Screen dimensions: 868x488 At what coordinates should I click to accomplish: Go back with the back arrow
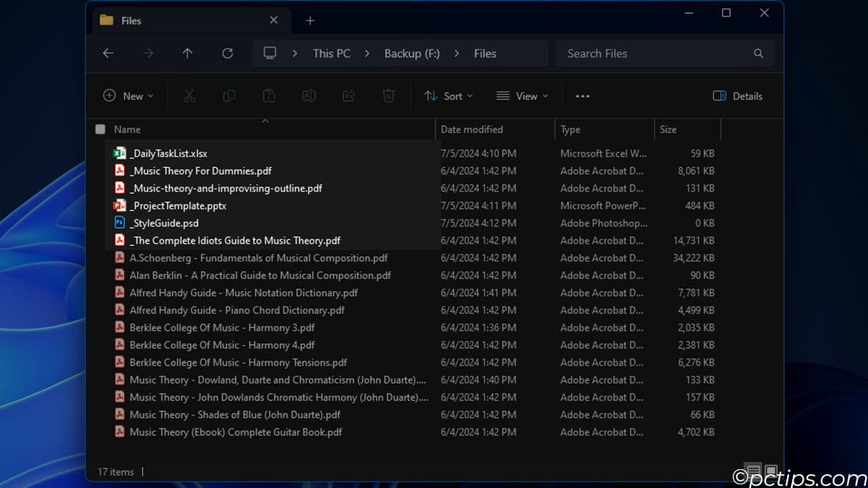pos(108,53)
